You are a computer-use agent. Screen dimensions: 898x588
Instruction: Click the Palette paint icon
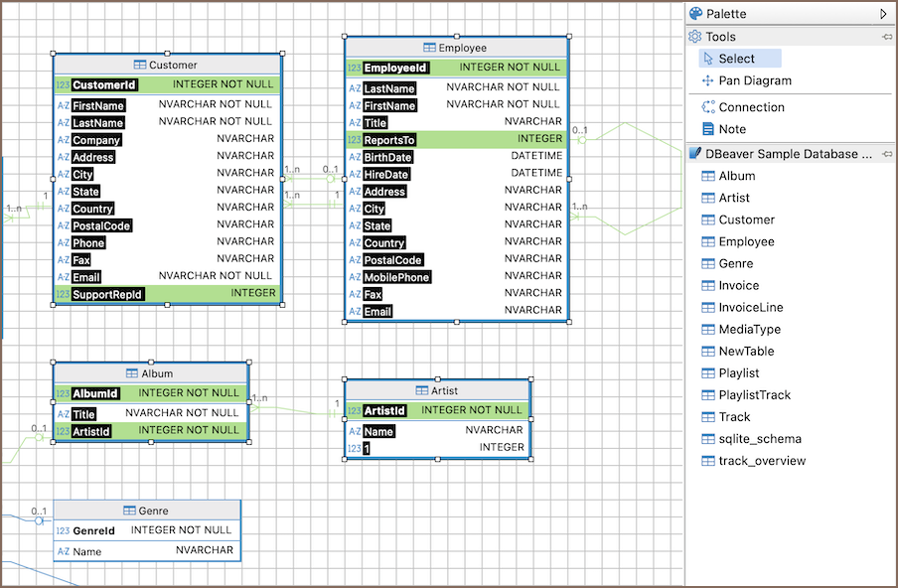pos(695,14)
